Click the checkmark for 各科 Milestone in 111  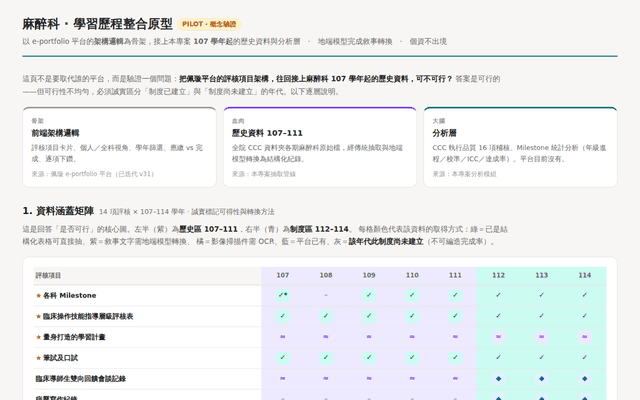[455, 295]
